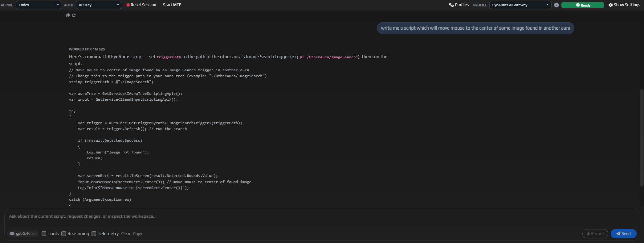Click the regenerate refresh icon
Viewport: 644px width, 243px height.
click(x=74, y=15)
